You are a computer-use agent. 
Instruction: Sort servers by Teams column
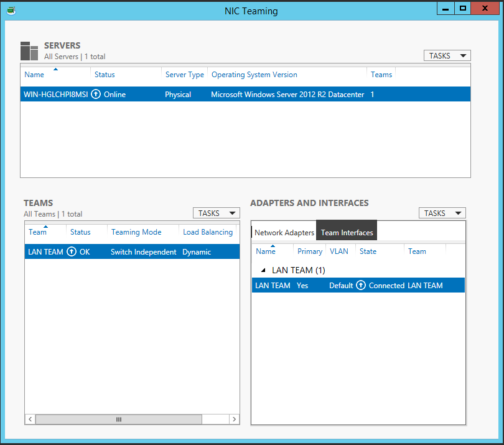tap(381, 75)
